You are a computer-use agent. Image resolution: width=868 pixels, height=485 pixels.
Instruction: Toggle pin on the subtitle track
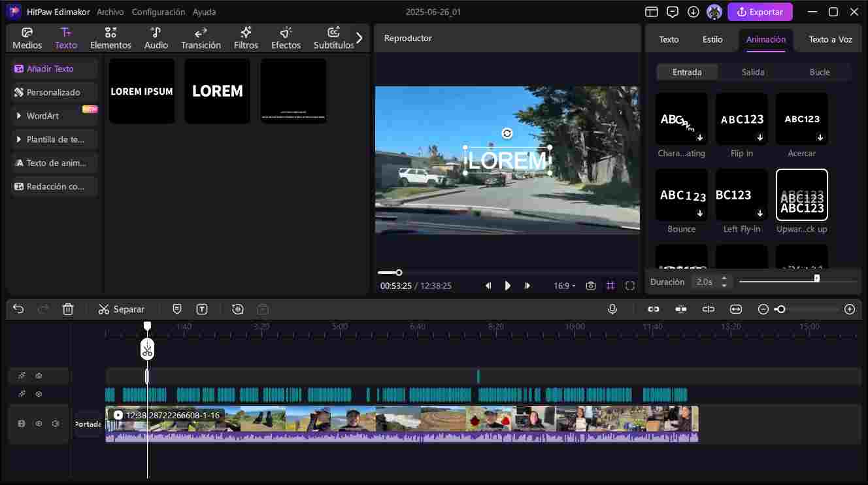(22, 394)
